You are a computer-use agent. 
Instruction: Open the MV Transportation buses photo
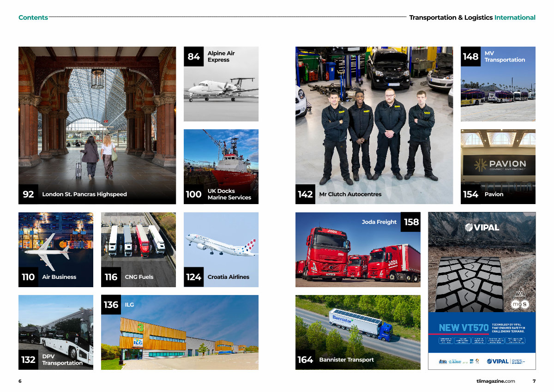coord(498,84)
